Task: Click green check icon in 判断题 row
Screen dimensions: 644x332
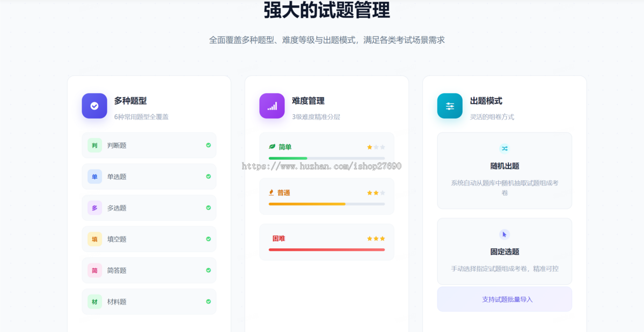Action: 208,145
